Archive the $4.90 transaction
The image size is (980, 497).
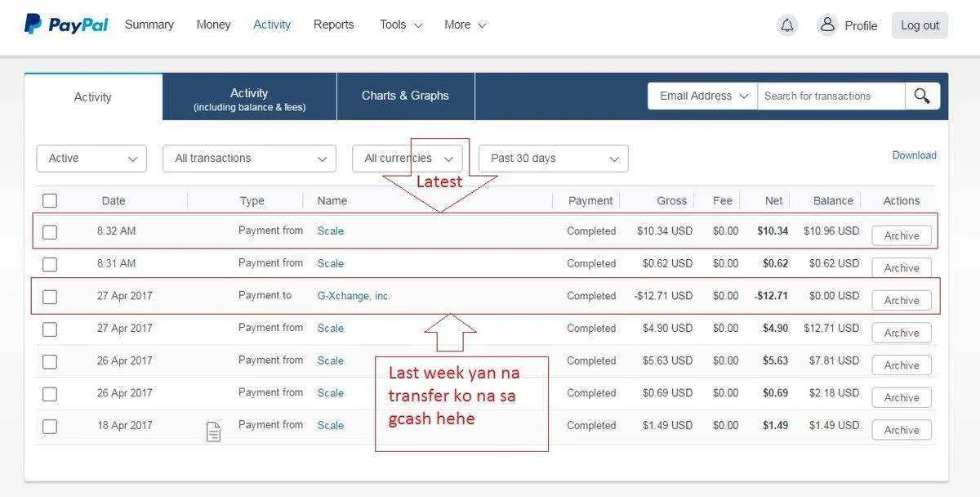902,333
